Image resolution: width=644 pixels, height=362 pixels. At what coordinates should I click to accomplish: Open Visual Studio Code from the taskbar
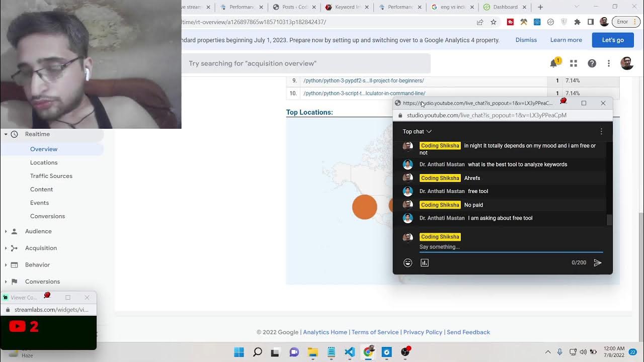(350, 352)
